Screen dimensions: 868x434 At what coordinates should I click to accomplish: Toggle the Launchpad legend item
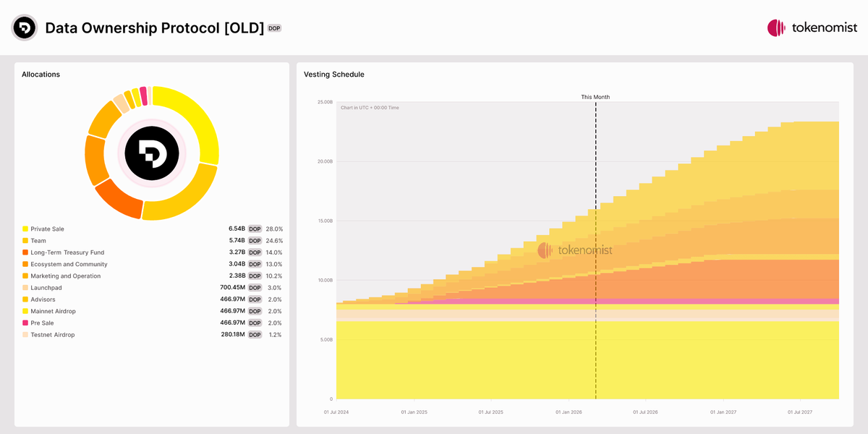45,287
